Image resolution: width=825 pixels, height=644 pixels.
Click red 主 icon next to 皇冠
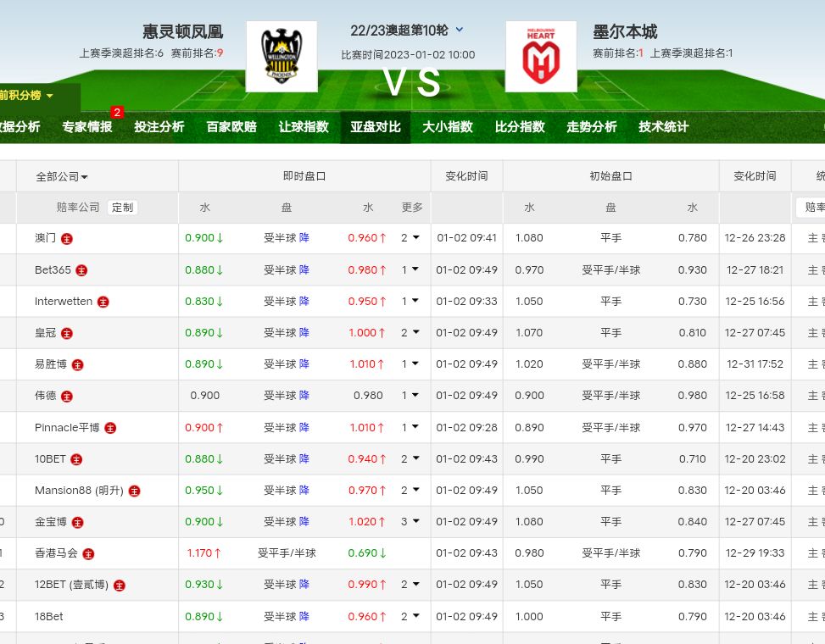click(x=67, y=333)
